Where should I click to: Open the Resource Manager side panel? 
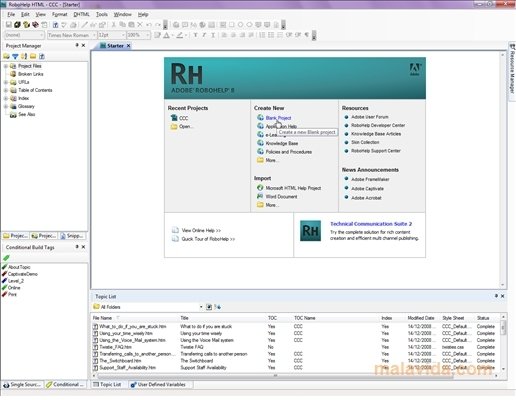(x=512, y=72)
